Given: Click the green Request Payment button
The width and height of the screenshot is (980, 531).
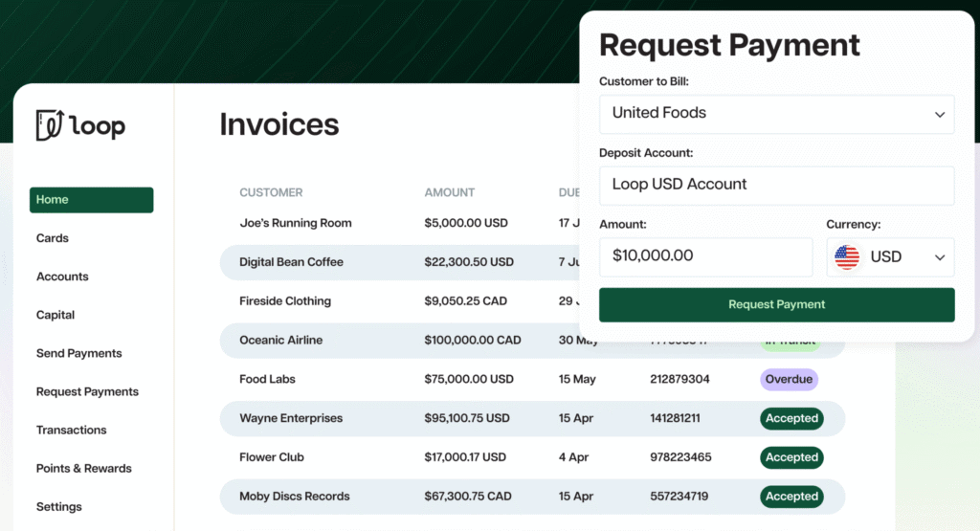Looking at the screenshot, I should click(776, 304).
